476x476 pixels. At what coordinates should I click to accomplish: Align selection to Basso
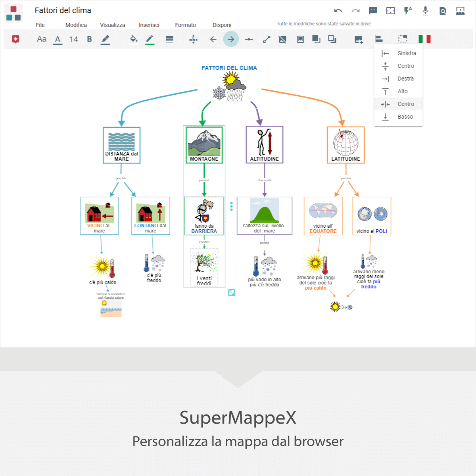[x=398, y=117]
